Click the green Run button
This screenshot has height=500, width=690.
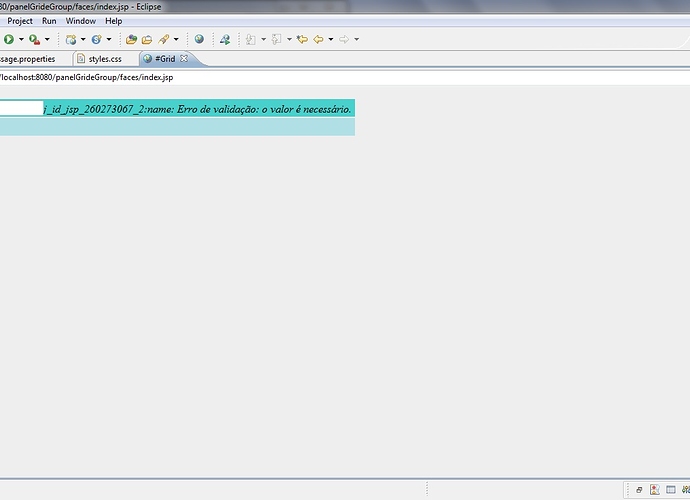click(8, 39)
